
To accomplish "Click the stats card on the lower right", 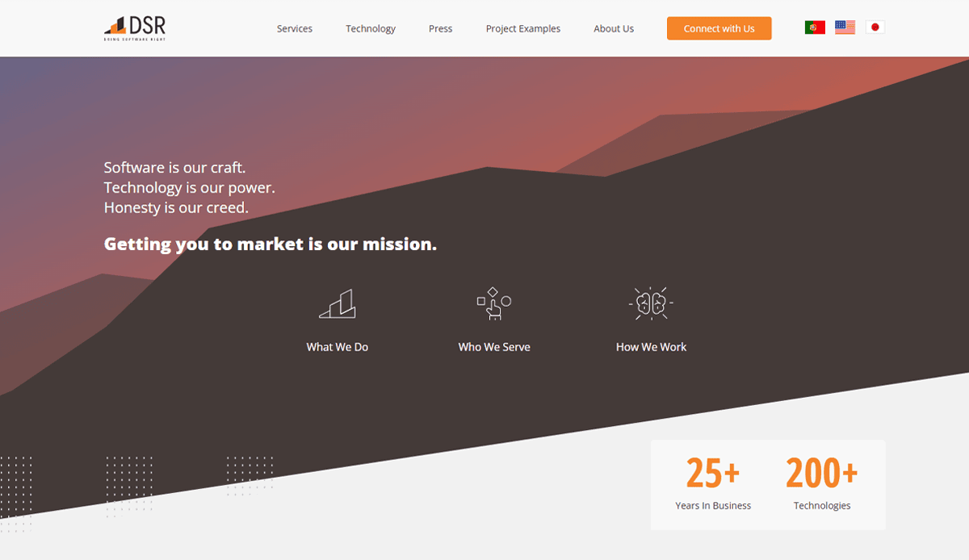I will (x=768, y=484).
